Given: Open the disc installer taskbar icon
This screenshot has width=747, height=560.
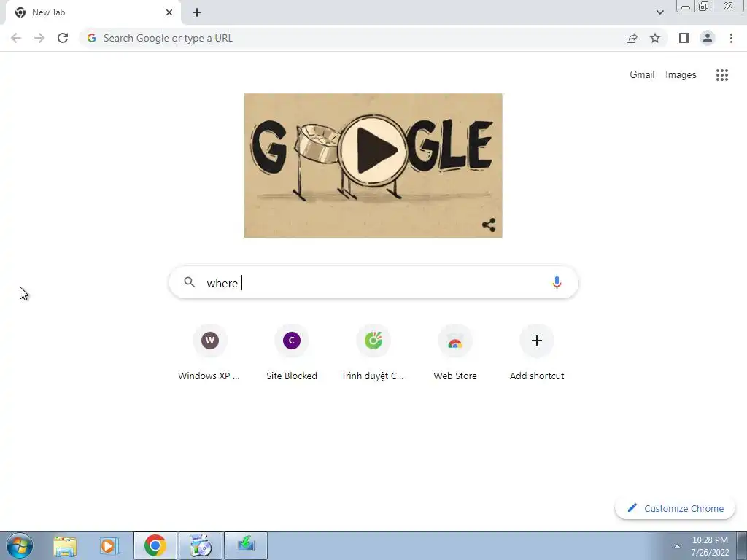Looking at the screenshot, I should pos(201,545).
